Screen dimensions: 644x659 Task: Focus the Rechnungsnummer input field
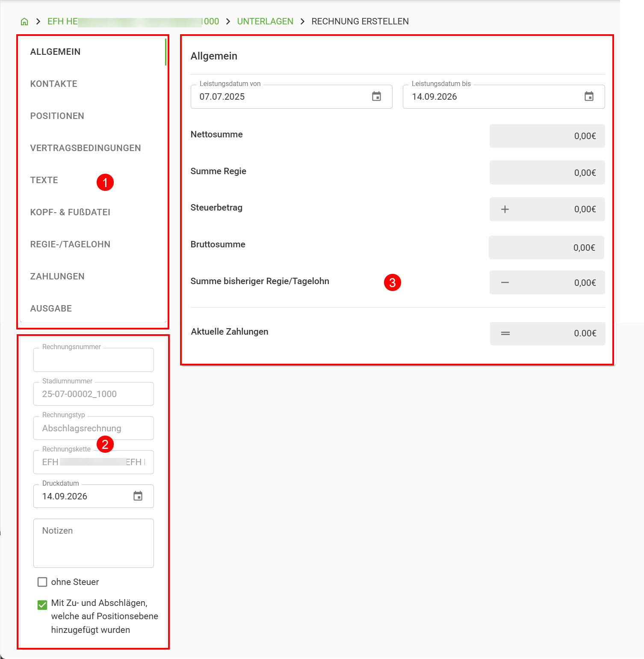(94, 359)
